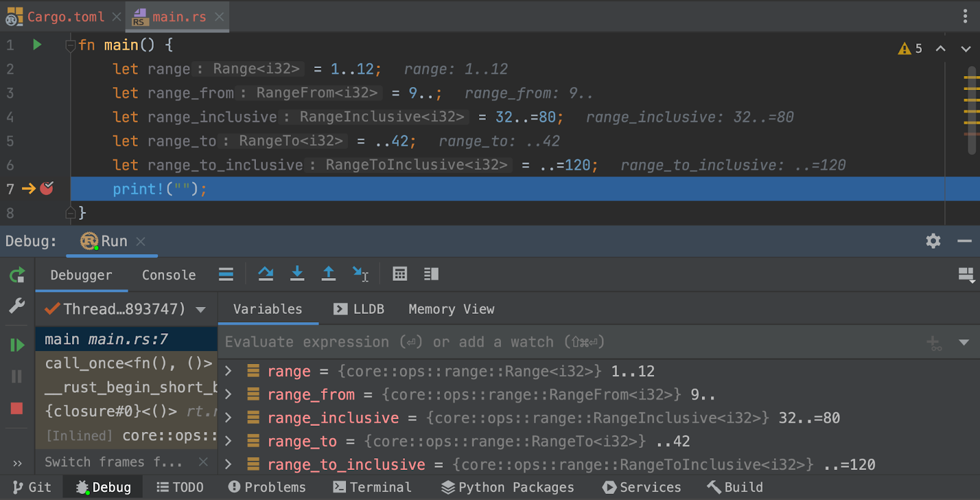This screenshot has height=500, width=980.
Task: Open the Memory View tab
Action: pyautogui.click(x=451, y=309)
